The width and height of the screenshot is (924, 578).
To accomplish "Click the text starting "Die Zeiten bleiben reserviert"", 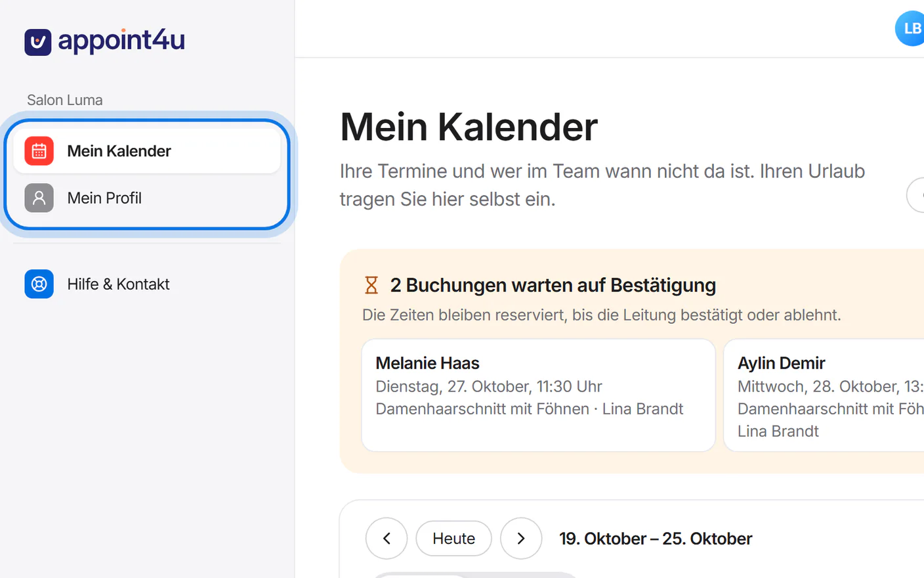I will point(601,315).
